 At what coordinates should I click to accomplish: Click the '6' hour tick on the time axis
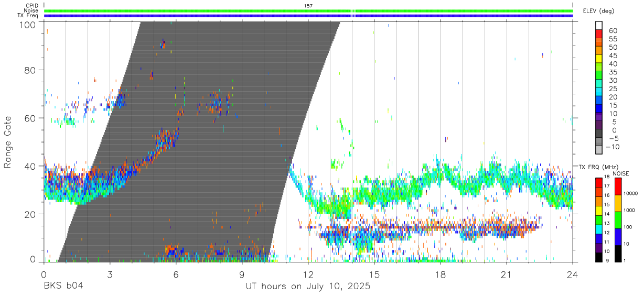click(x=176, y=274)
